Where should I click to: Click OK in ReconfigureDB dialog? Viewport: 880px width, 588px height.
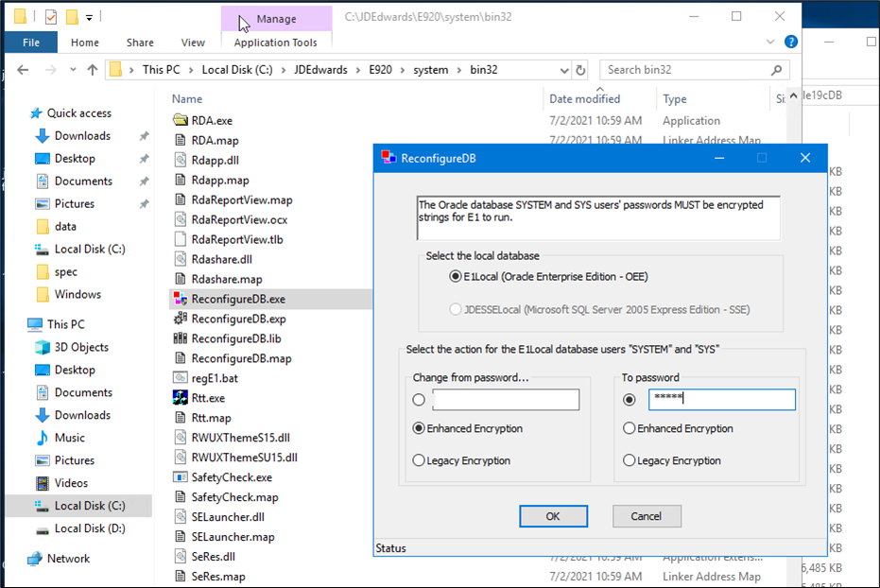(553, 516)
